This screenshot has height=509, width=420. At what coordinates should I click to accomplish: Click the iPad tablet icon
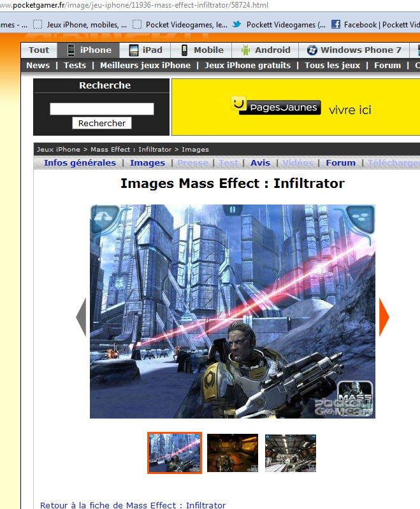click(133, 50)
